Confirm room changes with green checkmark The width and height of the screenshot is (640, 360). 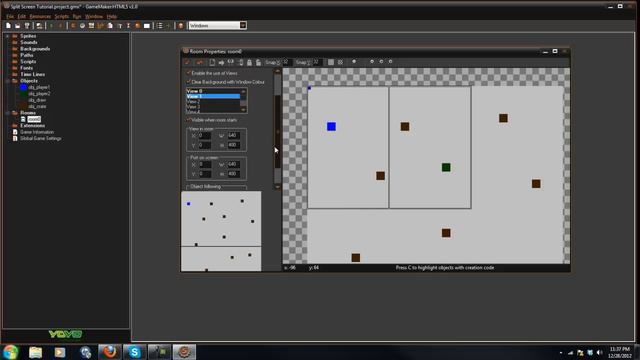point(188,62)
